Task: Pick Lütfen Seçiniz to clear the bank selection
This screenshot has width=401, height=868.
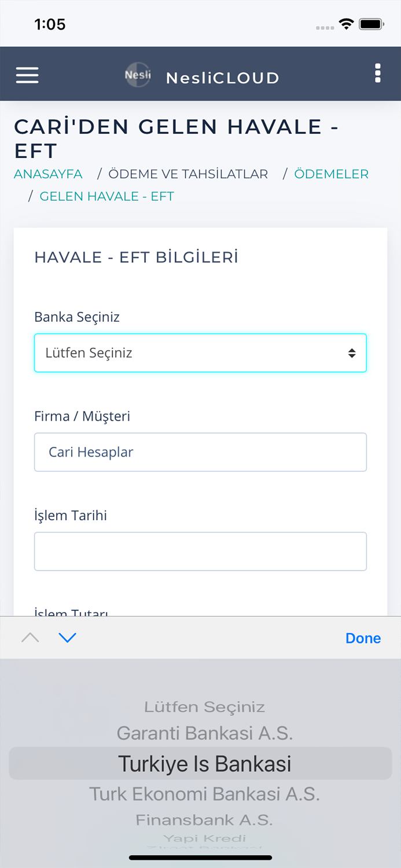Action: (x=203, y=707)
